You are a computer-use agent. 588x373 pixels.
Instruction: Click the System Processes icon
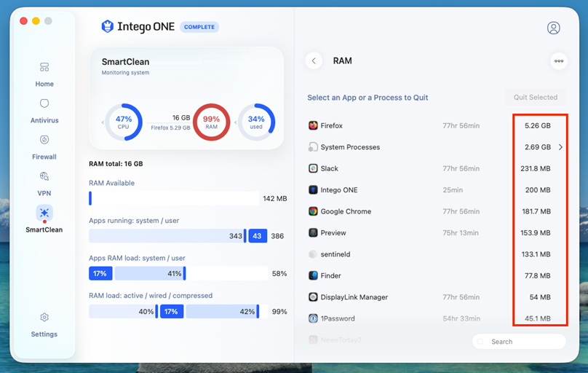313,146
